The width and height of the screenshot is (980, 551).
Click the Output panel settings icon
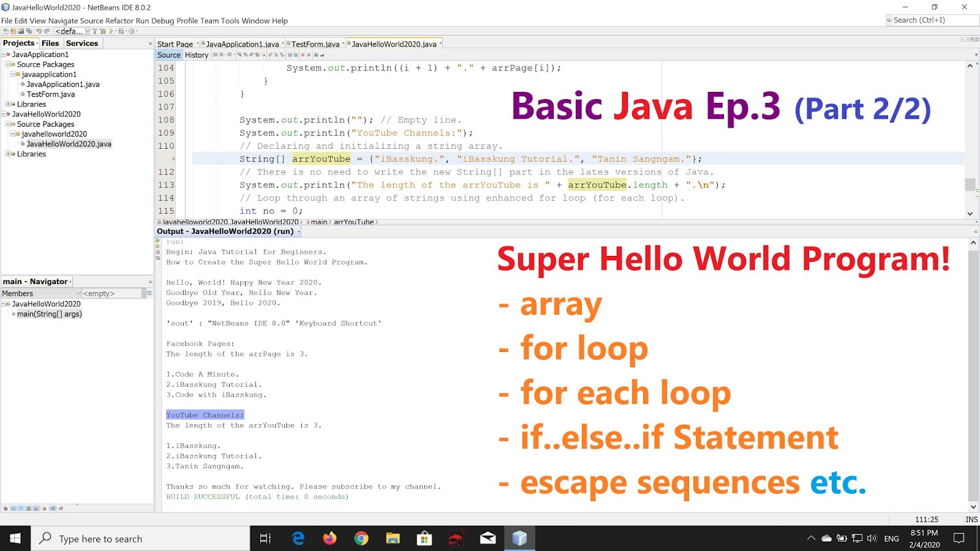pyautogui.click(x=158, y=258)
